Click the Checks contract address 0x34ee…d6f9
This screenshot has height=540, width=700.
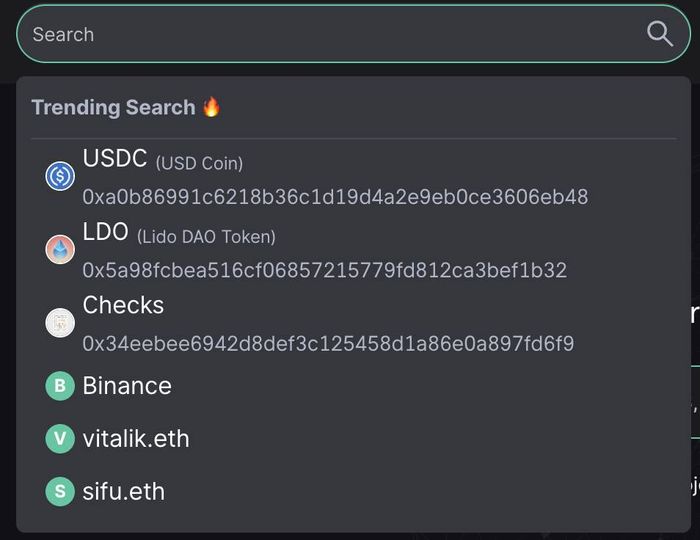coord(328,343)
